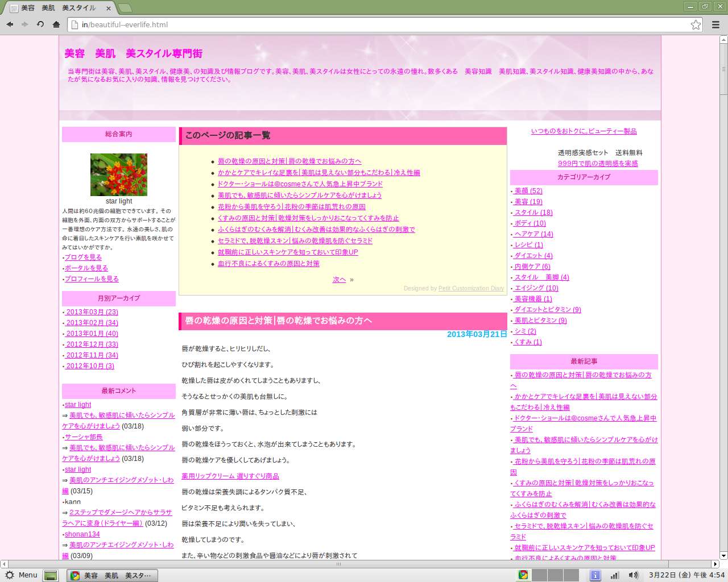The image size is (728, 582).
Task: Open 2012年12月 (33) archive
Action: pos(92,344)
